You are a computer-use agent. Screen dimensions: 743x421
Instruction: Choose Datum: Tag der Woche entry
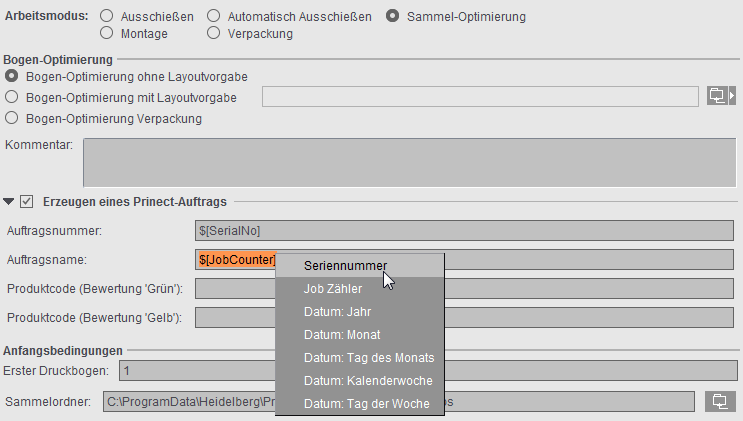(x=360, y=403)
